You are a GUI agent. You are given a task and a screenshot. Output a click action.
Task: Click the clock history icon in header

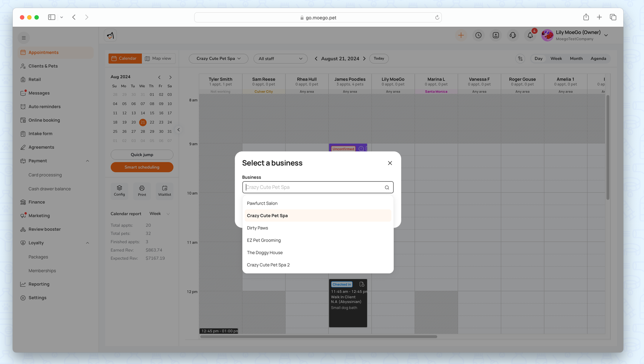478,35
